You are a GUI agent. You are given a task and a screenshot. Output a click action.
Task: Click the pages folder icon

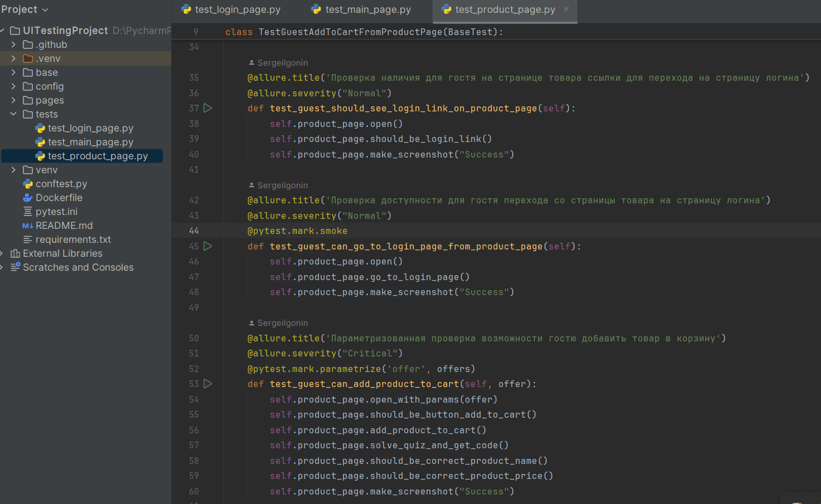(x=28, y=100)
